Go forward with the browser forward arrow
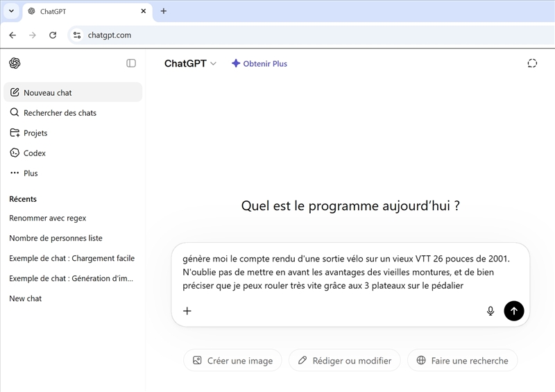The image size is (555, 392). tap(33, 35)
